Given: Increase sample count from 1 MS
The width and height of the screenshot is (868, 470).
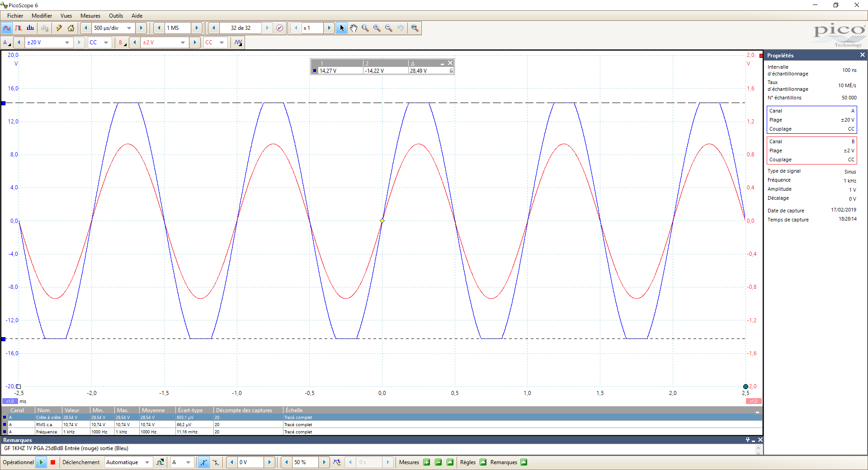Looking at the screenshot, I should coord(197,28).
